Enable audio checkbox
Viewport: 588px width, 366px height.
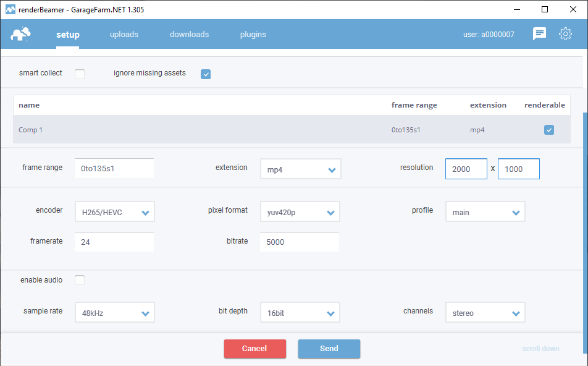[x=80, y=280]
